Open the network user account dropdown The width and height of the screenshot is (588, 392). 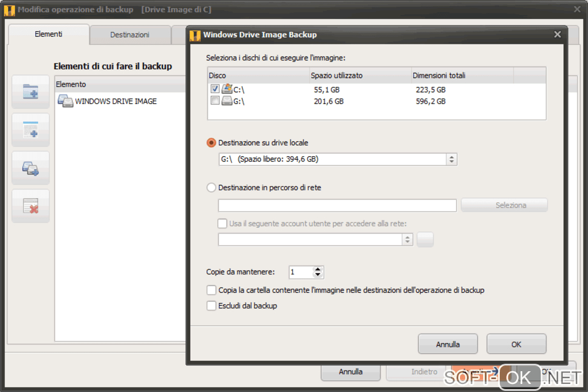407,239
